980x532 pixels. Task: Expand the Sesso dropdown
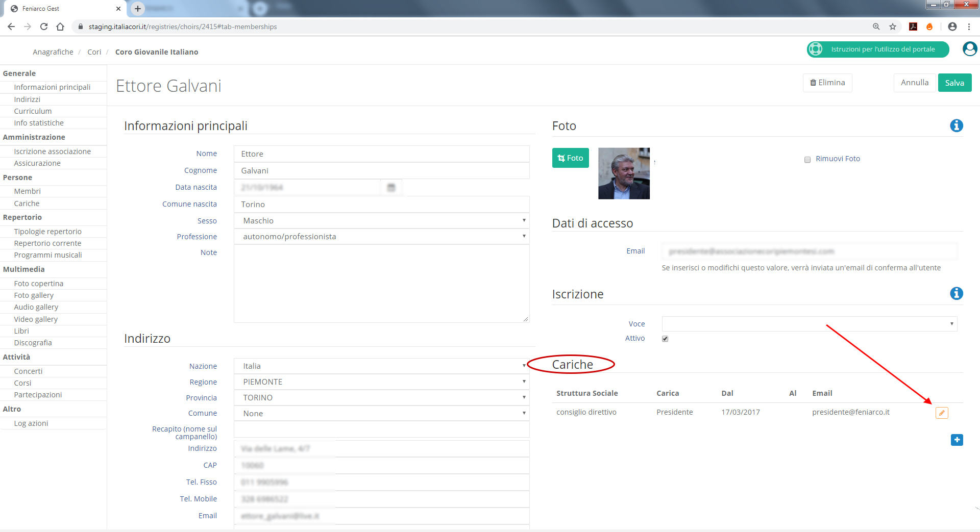click(381, 221)
